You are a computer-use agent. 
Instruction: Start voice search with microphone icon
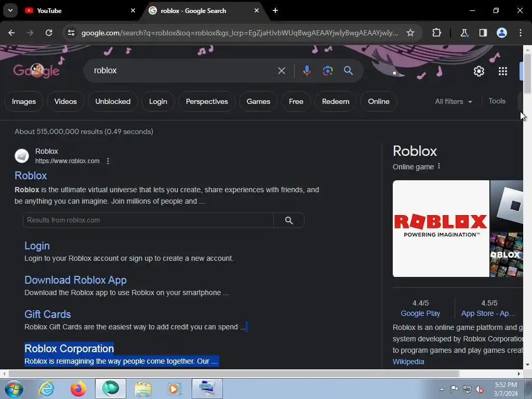[307, 71]
